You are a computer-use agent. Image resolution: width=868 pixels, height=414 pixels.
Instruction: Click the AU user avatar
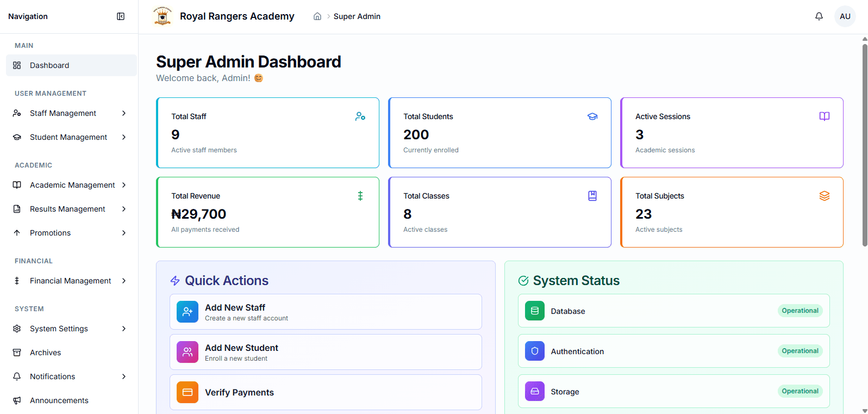pyautogui.click(x=845, y=16)
